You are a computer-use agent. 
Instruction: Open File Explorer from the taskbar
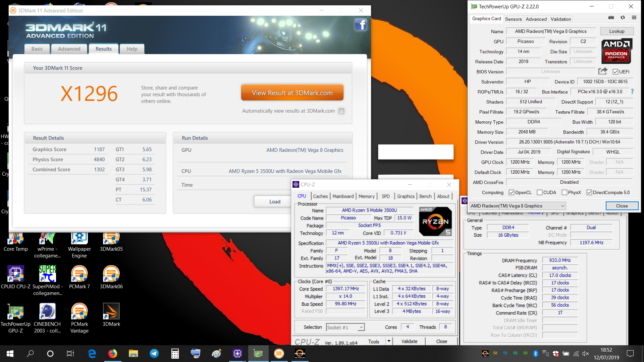(133, 354)
